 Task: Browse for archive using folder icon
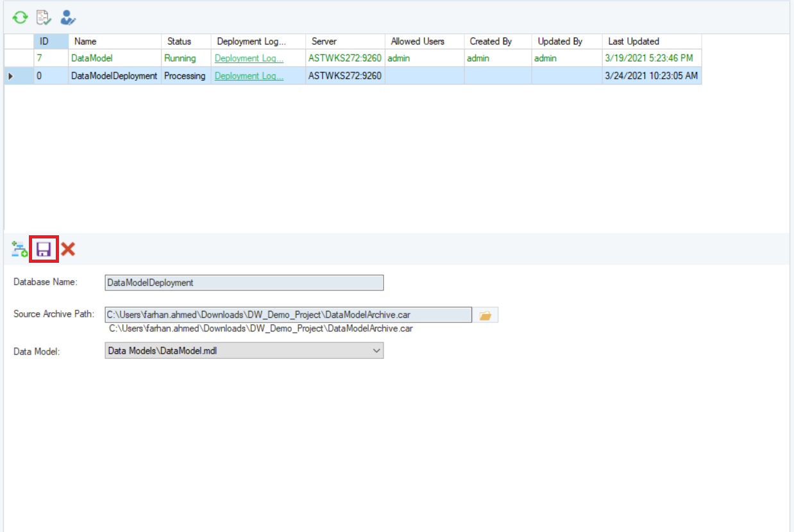click(486, 315)
